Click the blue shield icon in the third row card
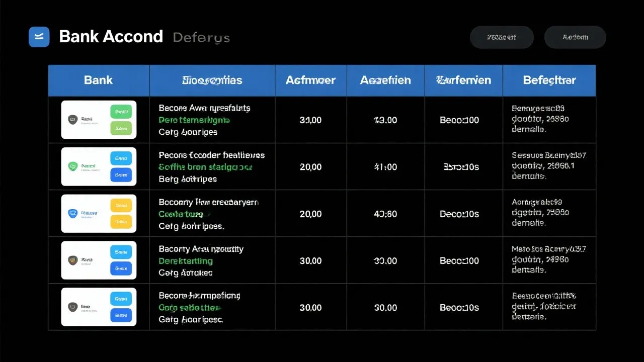This screenshot has width=644, height=362. (72, 213)
